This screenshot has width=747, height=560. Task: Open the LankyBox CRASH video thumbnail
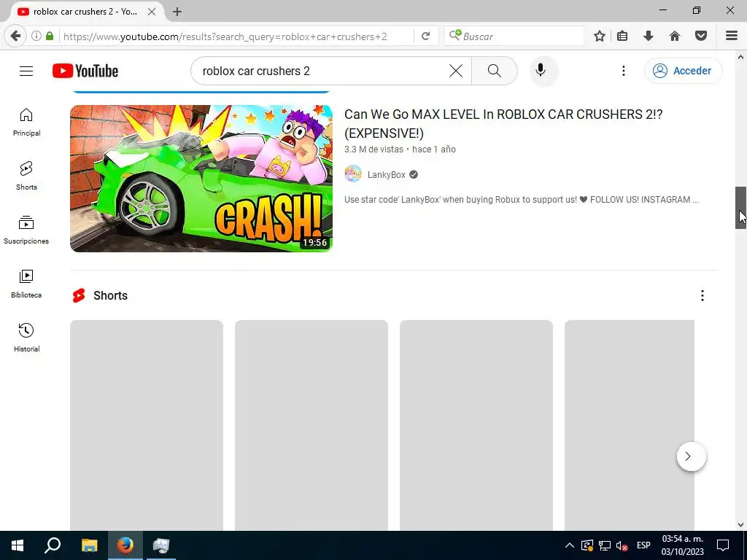201,179
